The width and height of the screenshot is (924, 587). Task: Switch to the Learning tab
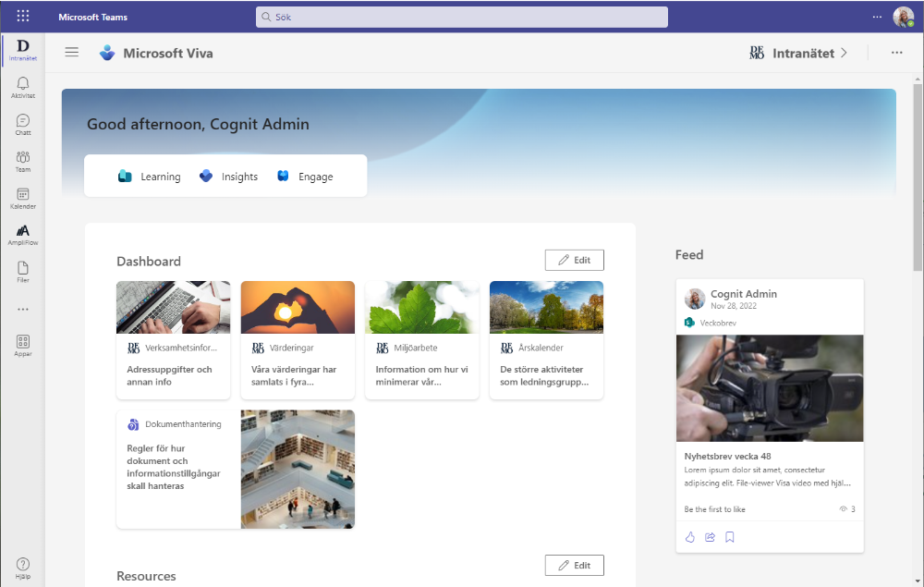150,177
